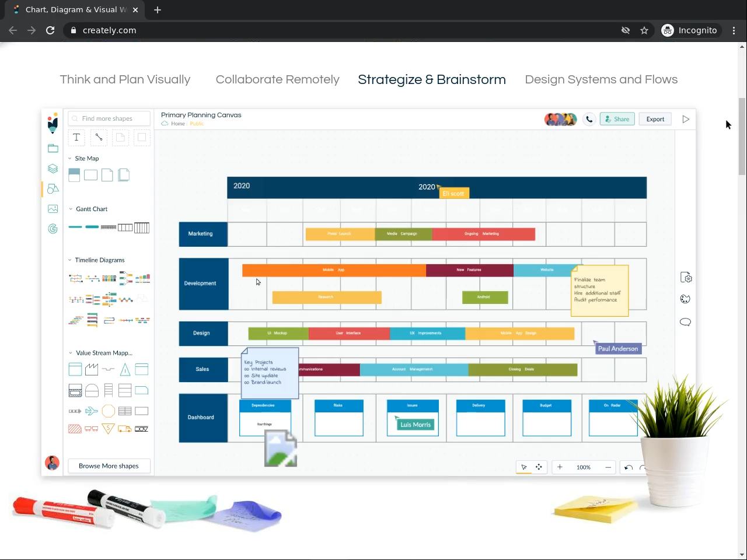
Task: Focus the Find more shapes search field
Action: point(109,118)
